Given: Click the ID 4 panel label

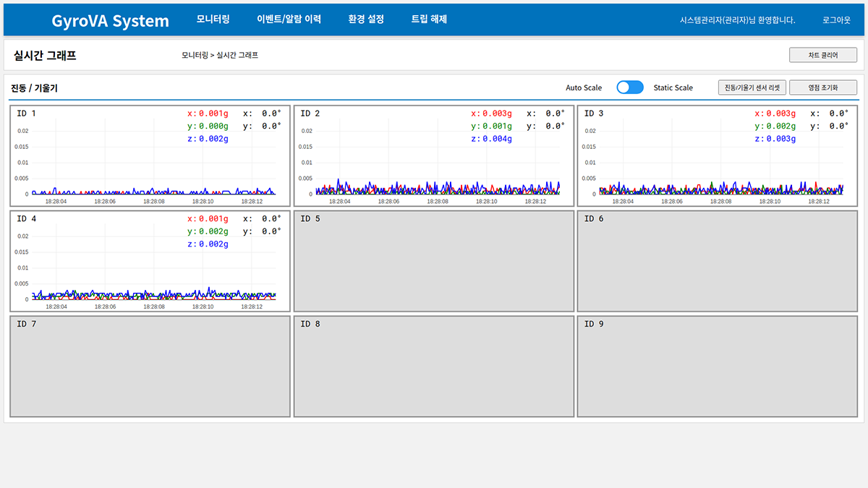Looking at the screenshot, I should [26, 218].
